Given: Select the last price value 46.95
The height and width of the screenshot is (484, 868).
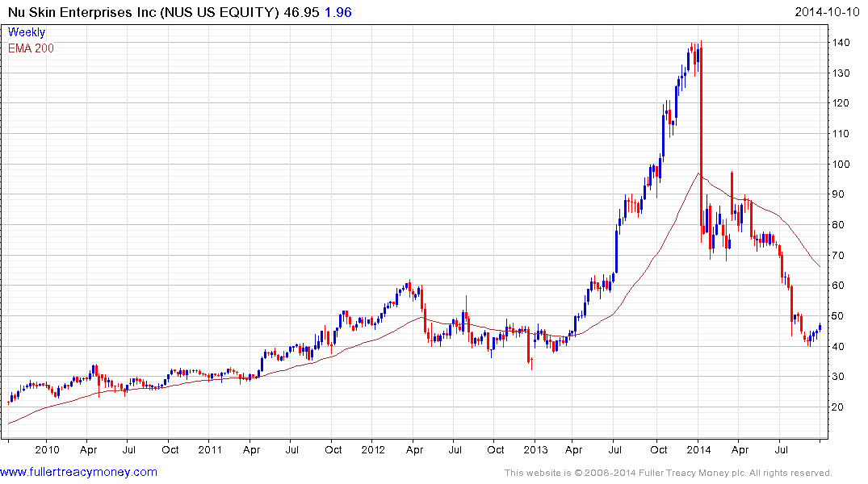Looking at the screenshot, I should 302,12.
